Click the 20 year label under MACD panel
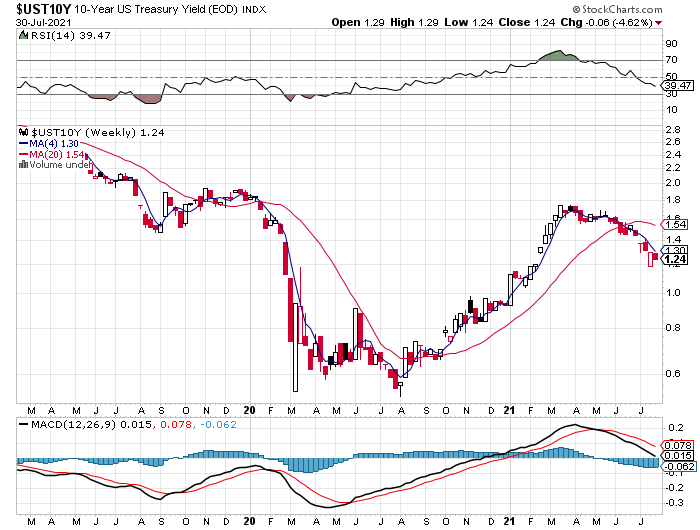 point(250,521)
